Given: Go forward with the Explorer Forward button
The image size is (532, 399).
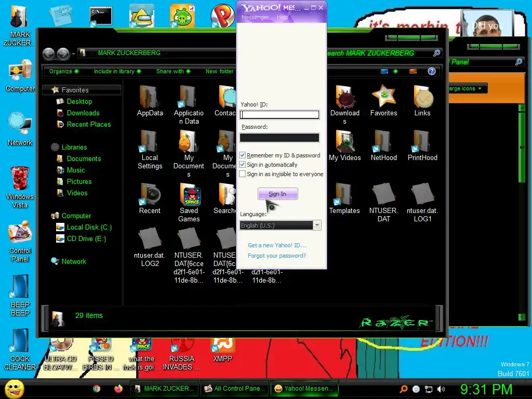Looking at the screenshot, I should pos(63,54).
